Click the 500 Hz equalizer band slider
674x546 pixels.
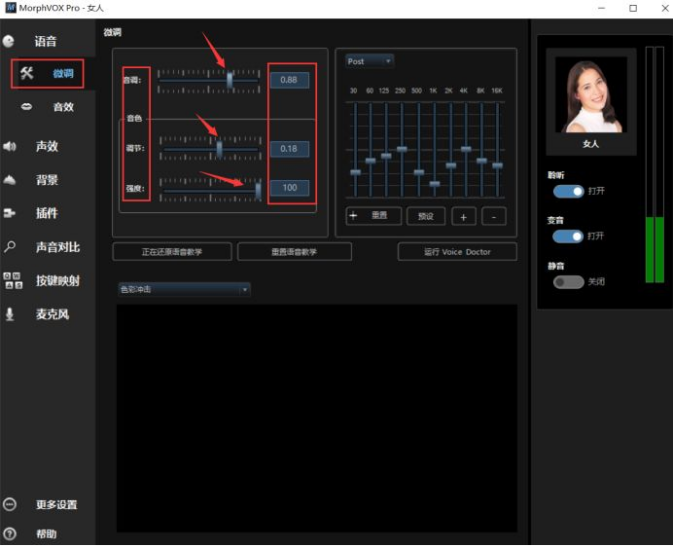point(418,172)
